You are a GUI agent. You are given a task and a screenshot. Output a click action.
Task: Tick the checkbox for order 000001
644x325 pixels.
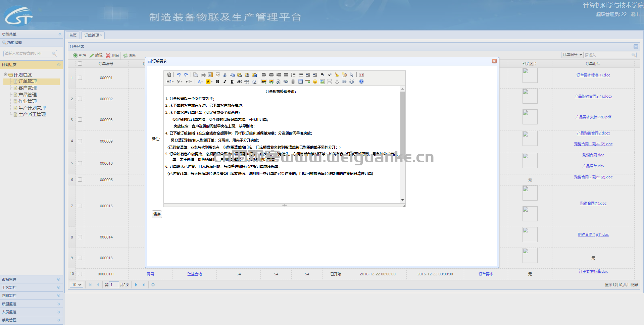(x=80, y=78)
